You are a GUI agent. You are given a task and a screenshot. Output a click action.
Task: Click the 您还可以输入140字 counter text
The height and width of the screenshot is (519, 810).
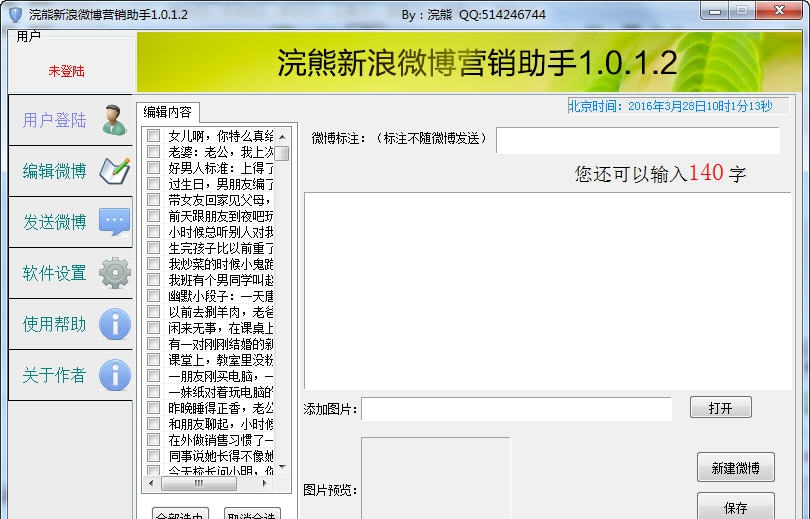point(661,174)
